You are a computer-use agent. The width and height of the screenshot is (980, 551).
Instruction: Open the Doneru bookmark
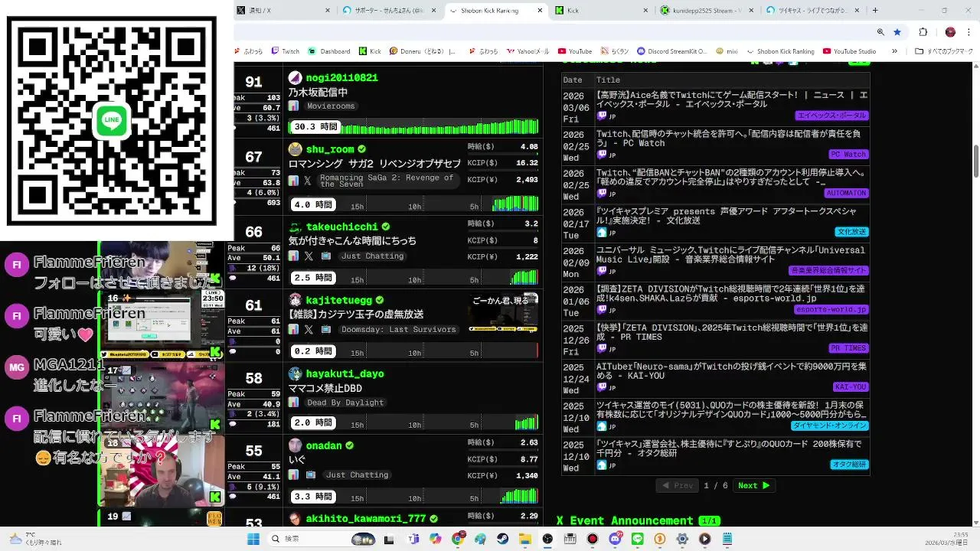(x=422, y=51)
